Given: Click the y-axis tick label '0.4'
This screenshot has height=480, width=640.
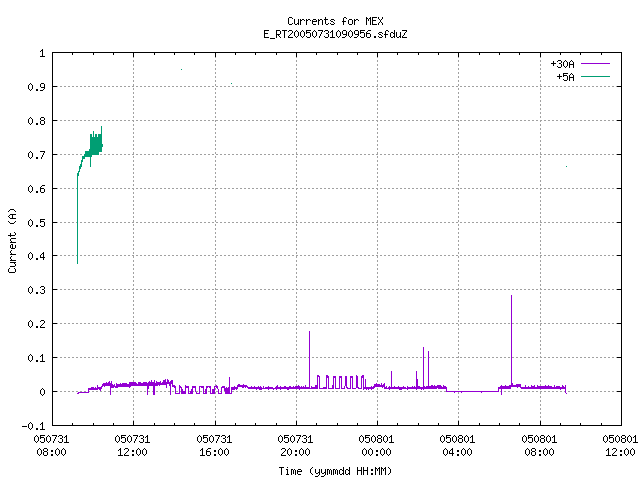Looking at the screenshot, I should coord(37,256).
